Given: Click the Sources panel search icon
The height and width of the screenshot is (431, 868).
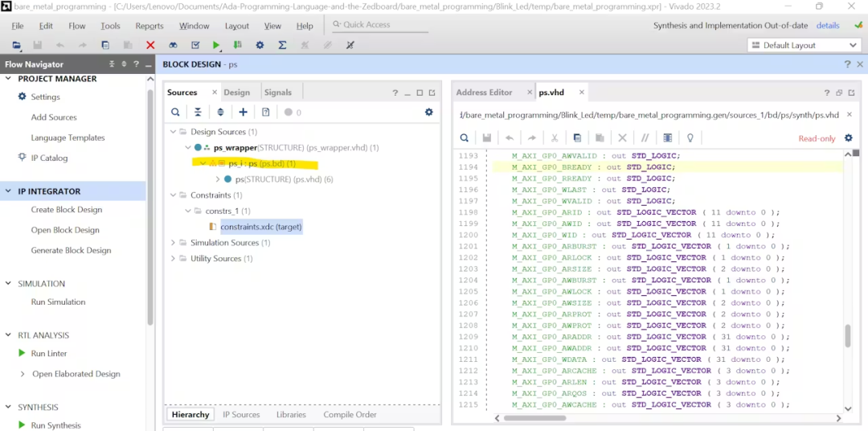Looking at the screenshot, I should coord(175,112).
